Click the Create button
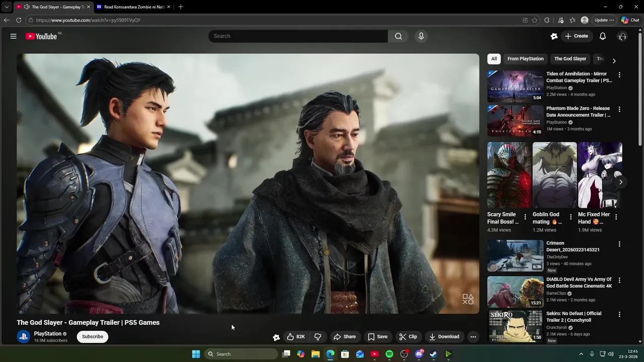Screen dimensions: 644x362 coord(576,36)
